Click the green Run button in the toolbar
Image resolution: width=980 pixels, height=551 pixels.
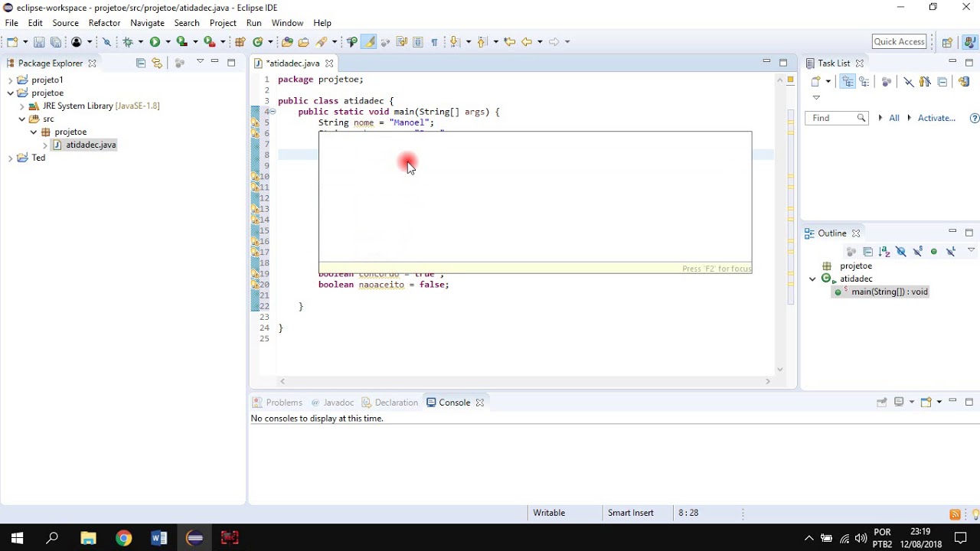coord(155,42)
